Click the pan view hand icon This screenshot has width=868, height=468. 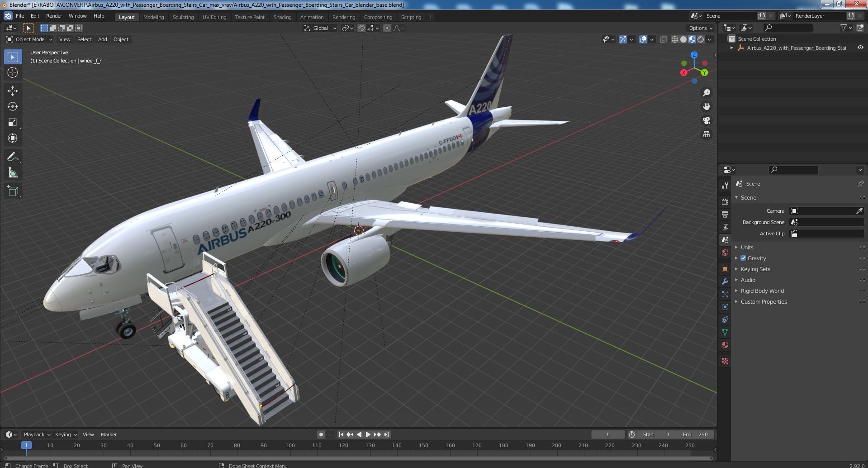point(706,106)
